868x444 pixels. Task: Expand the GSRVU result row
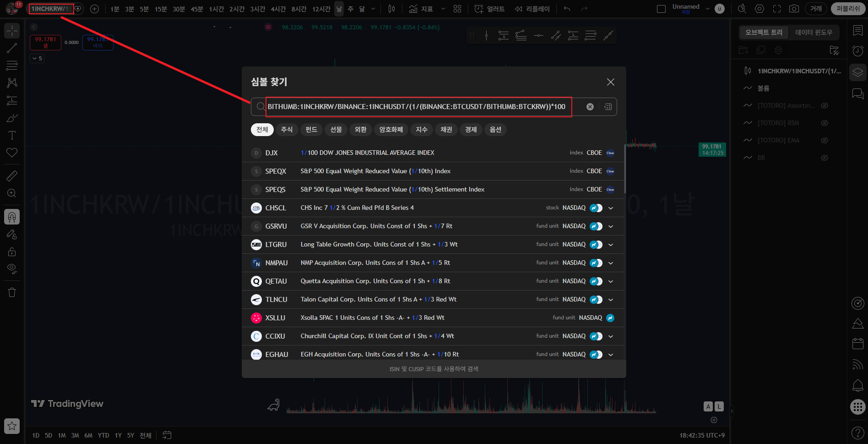tap(611, 226)
